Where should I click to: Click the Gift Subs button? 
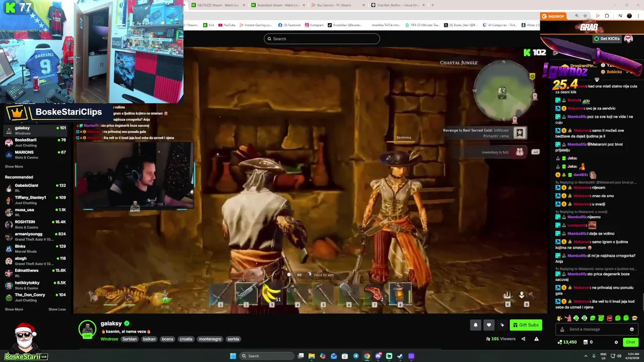tap(526, 325)
